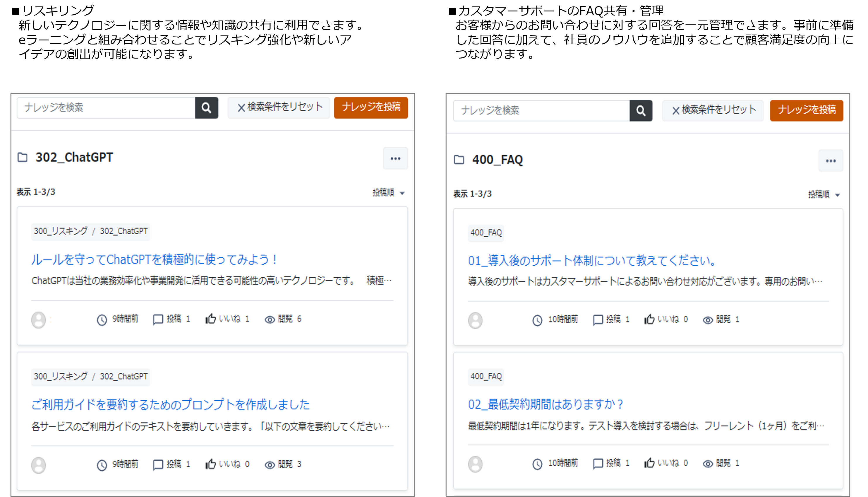
Task: Click the thumbs-up icon on the 01_導入後のサポート post
Action: [649, 320]
